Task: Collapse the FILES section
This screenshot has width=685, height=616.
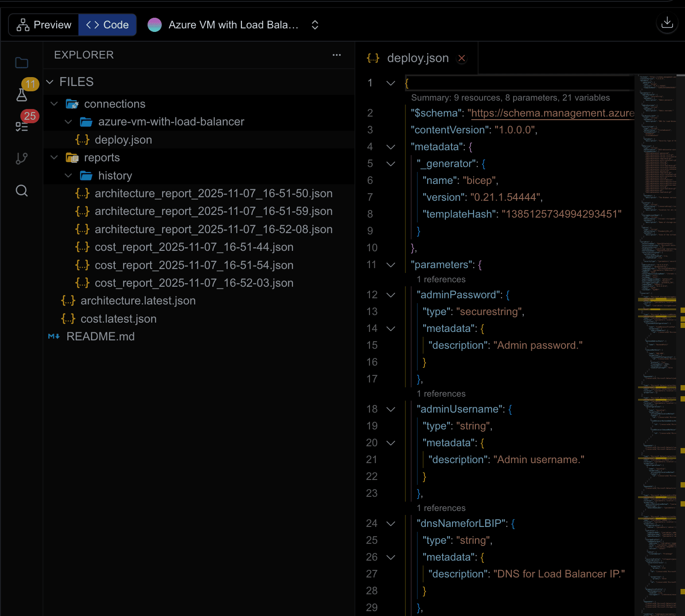Action: [50, 82]
